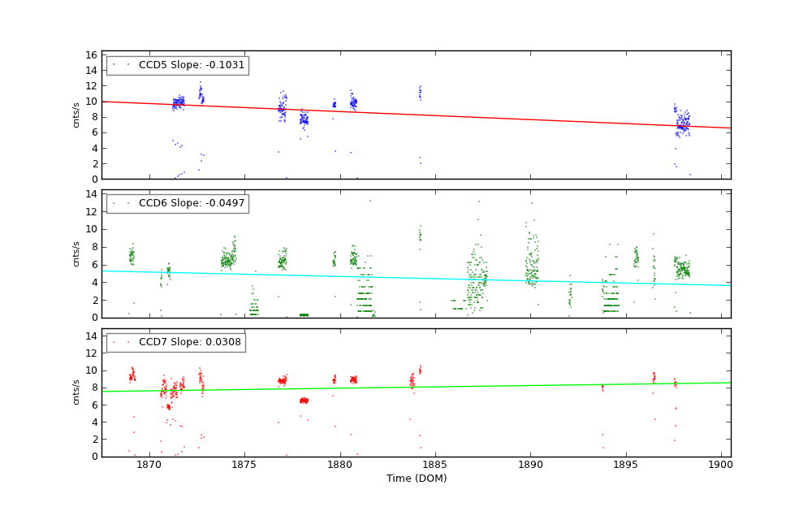Click the Time (DOM) x-axis label
Image resolution: width=812 pixels, height=507 pixels.
pyautogui.click(x=416, y=479)
